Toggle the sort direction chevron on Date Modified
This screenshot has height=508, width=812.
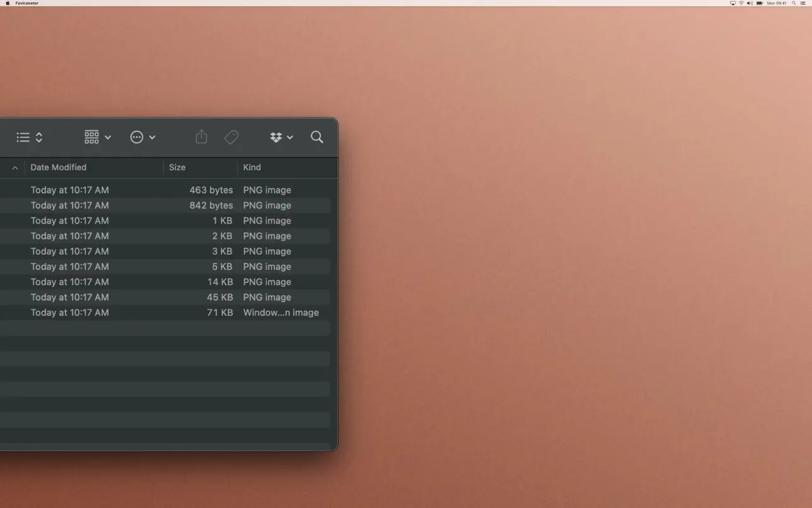click(x=14, y=167)
